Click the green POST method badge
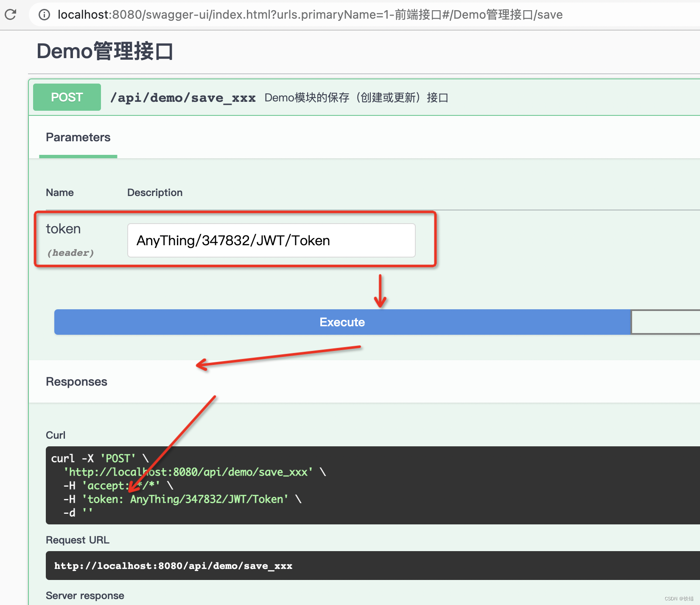The height and width of the screenshot is (605, 700). pos(67,97)
